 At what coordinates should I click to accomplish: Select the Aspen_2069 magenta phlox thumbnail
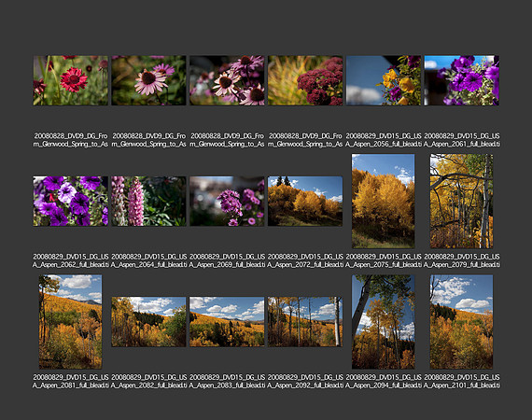[x=227, y=201]
